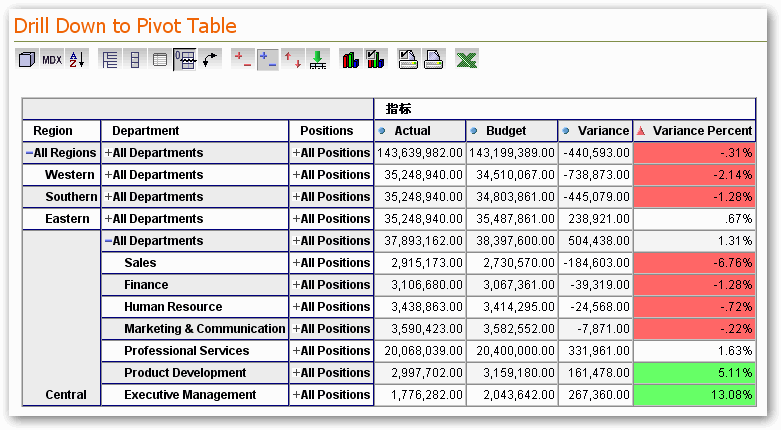Select the Professional Services department cell

195,350
